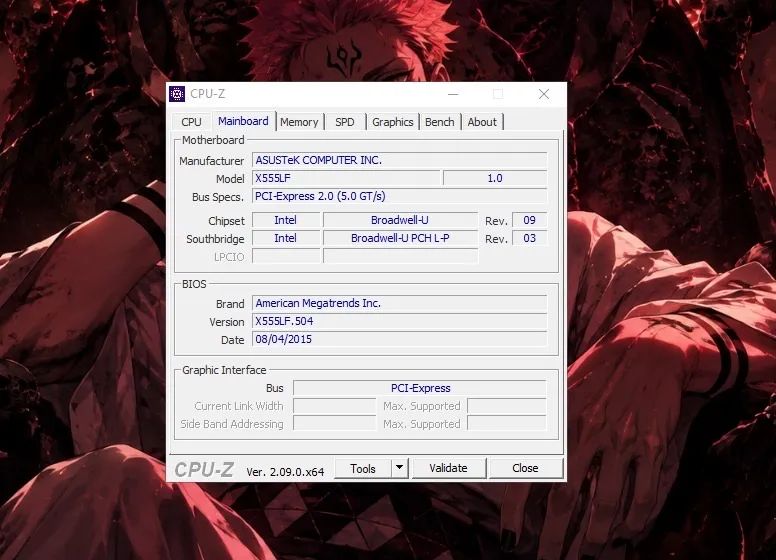Click the ASUSTeK COMPUTER INC. manufacturer field

pos(400,160)
